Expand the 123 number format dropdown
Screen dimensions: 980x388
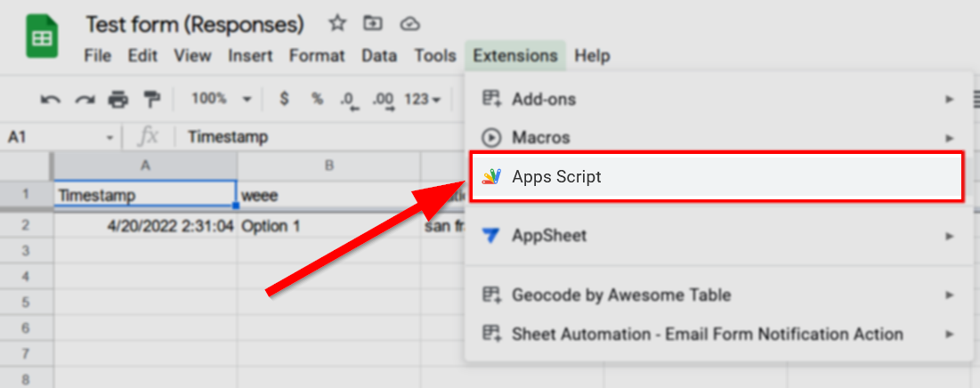[x=422, y=100]
